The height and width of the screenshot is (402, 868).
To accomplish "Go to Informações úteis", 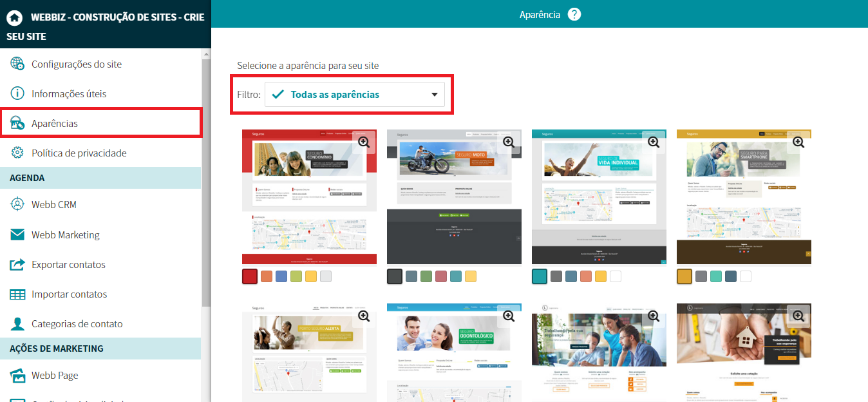I will click(x=69, y=94).
